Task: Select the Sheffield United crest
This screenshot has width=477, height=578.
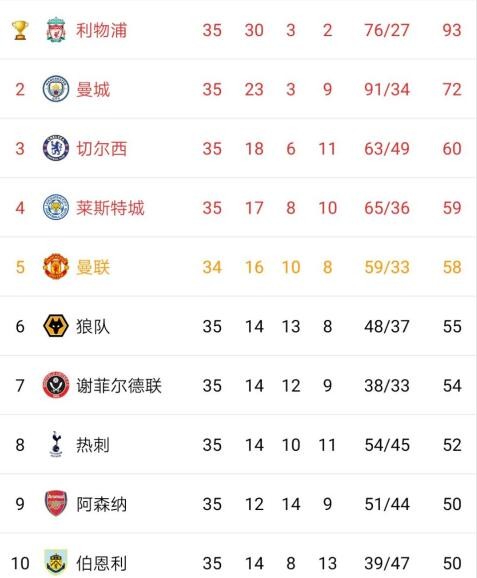Action: coord(56,385)
